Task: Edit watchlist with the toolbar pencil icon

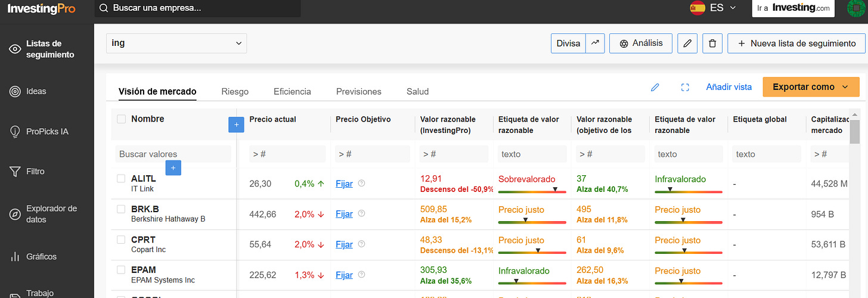Action: pos(687,43)
